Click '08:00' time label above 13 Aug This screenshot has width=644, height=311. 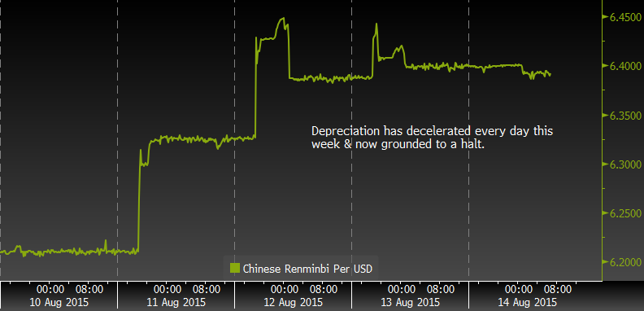[x=440, y=289]
